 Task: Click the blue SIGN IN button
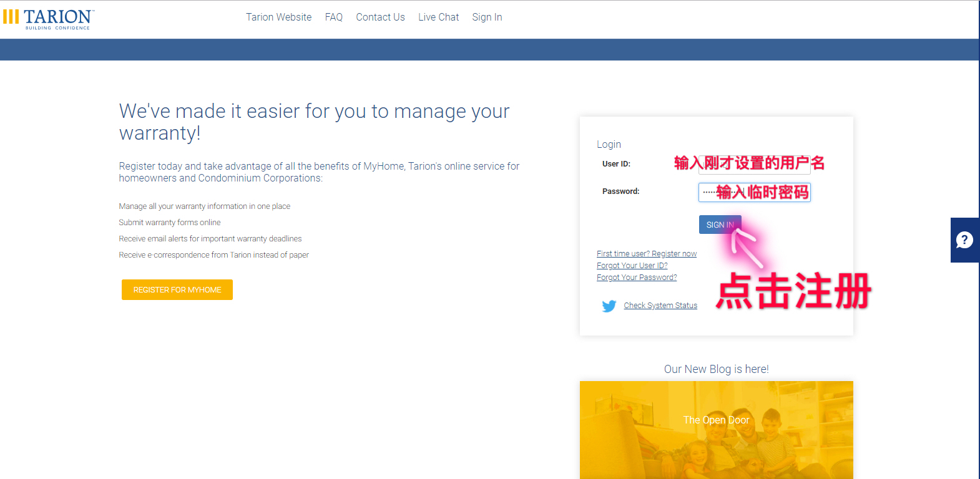[x=720, y=225]
